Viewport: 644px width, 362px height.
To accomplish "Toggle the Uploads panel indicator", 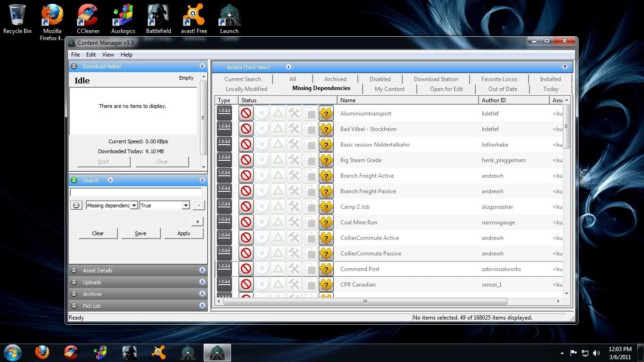I will click(74, 282).
